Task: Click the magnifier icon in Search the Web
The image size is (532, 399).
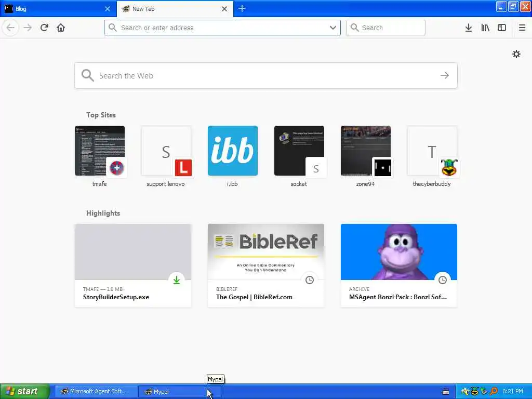Action: (87, 75)
